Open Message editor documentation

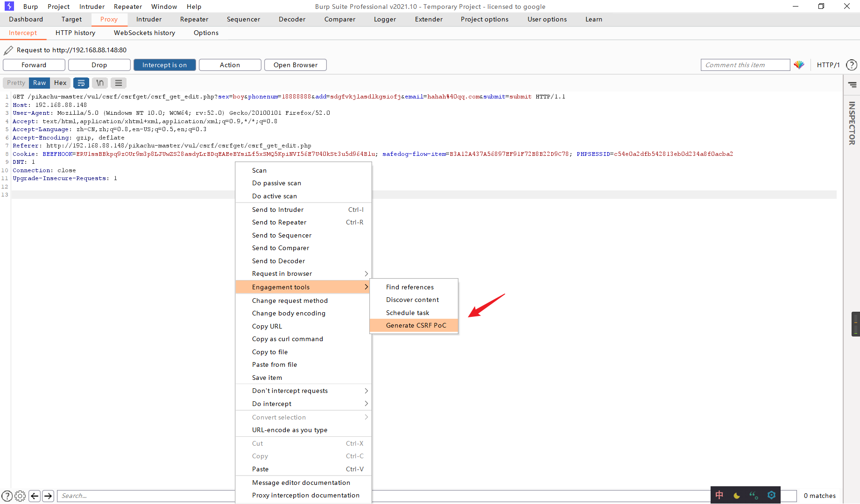coord(303,483)
